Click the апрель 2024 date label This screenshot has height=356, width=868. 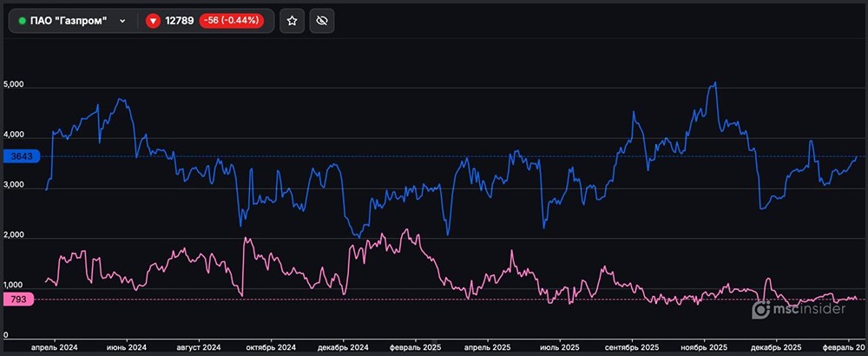click(54, 347)
